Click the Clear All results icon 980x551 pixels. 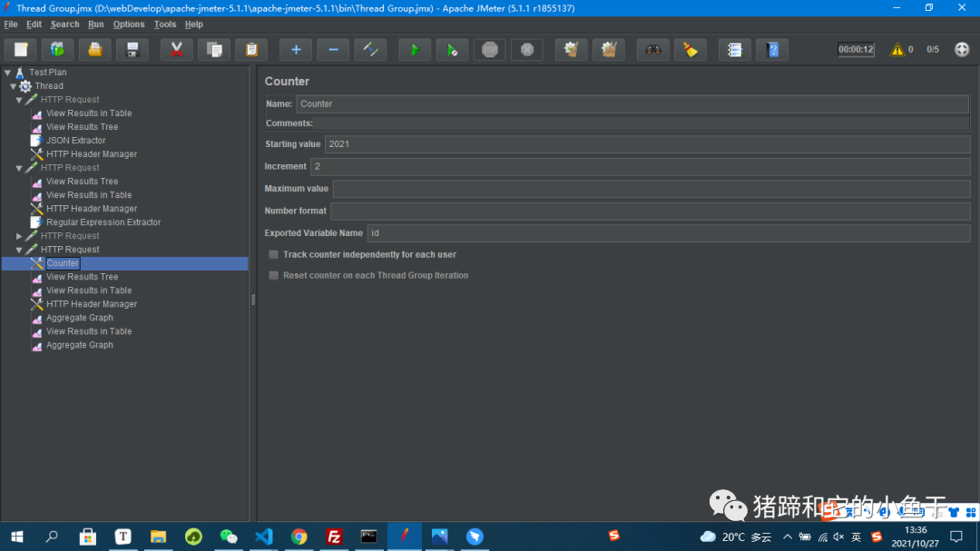(609, 49)
